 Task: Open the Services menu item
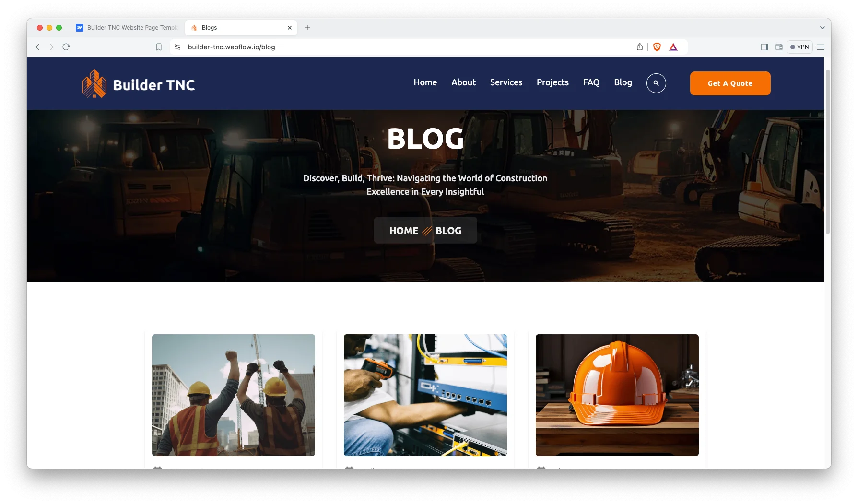506,82
